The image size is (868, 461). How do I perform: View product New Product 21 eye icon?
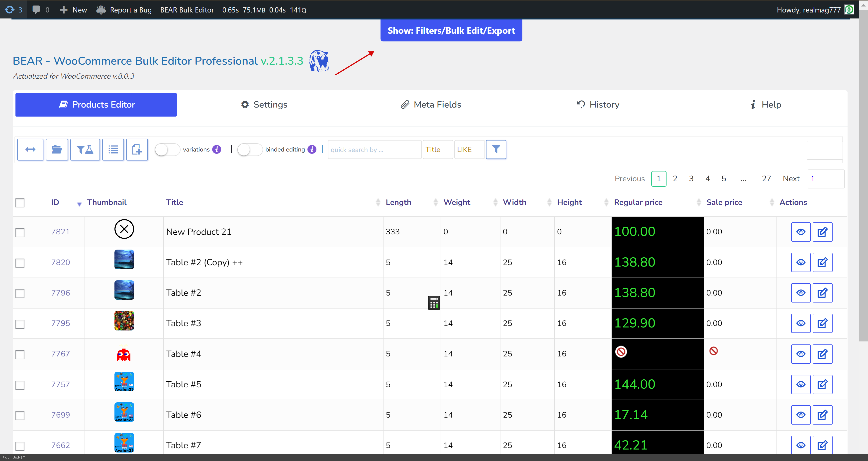(801, 232)
